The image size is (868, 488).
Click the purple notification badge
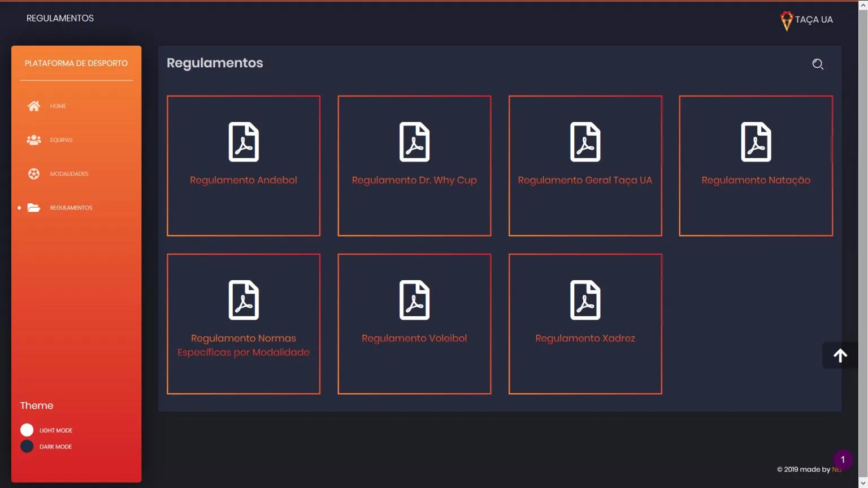point(843,459)
